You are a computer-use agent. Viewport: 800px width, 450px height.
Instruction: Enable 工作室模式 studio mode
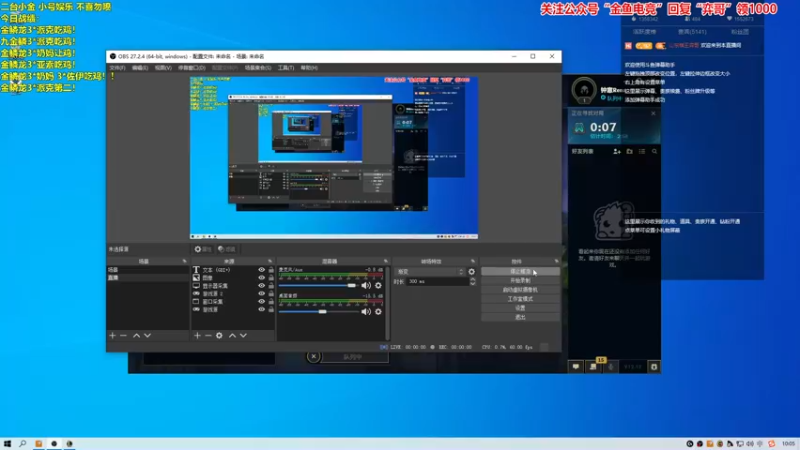[x=520, y=299]
